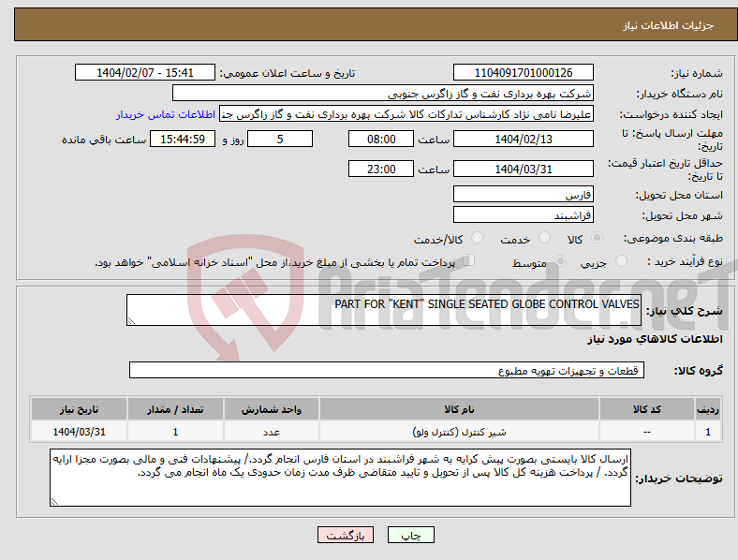Click the request creator name field

coord(406,114)
